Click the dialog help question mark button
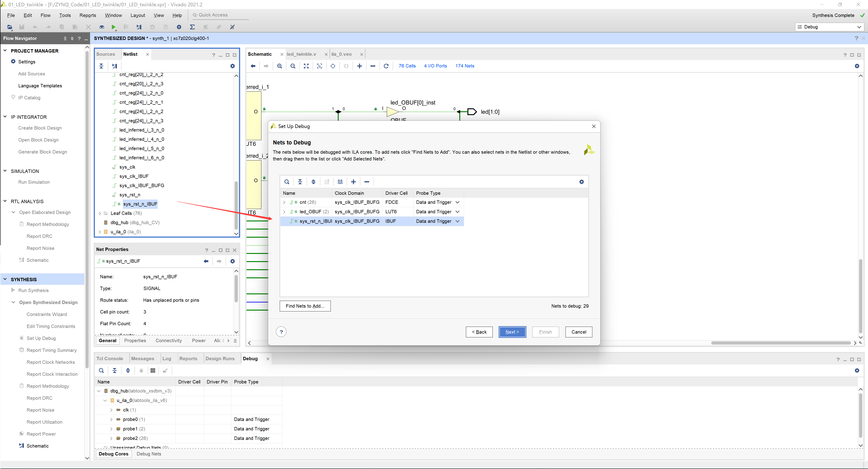The height and width of the screenshot is (469, 868). pyautogui.click(x=281, y=332)
